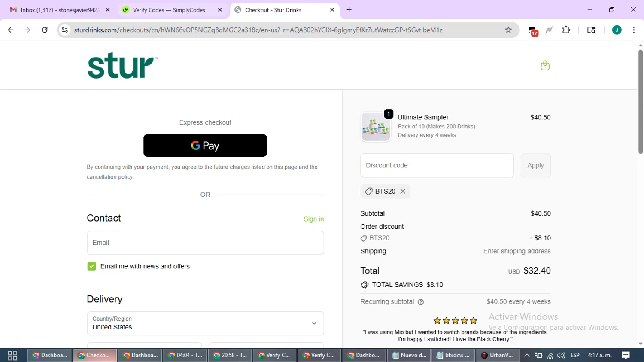Pay with the Google Pay button
Image resolution: width=644 pixels, height=362 pixels.
(x=205, y=146)
